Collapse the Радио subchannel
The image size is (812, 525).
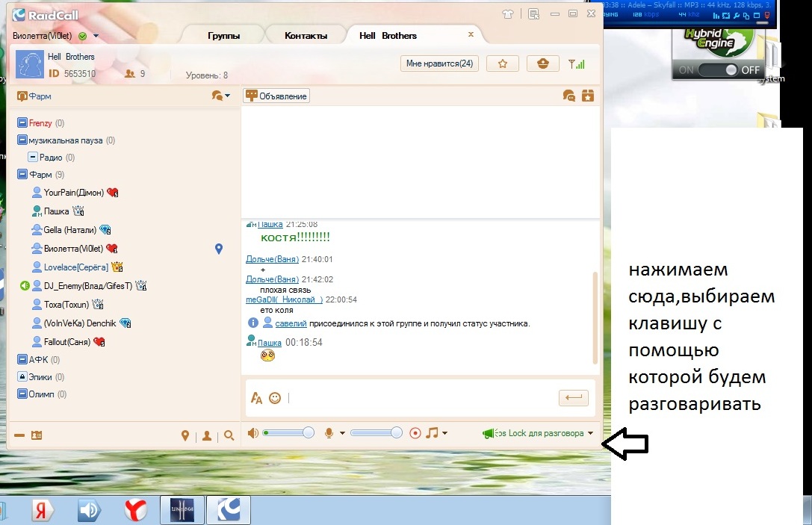click(33, 157)
